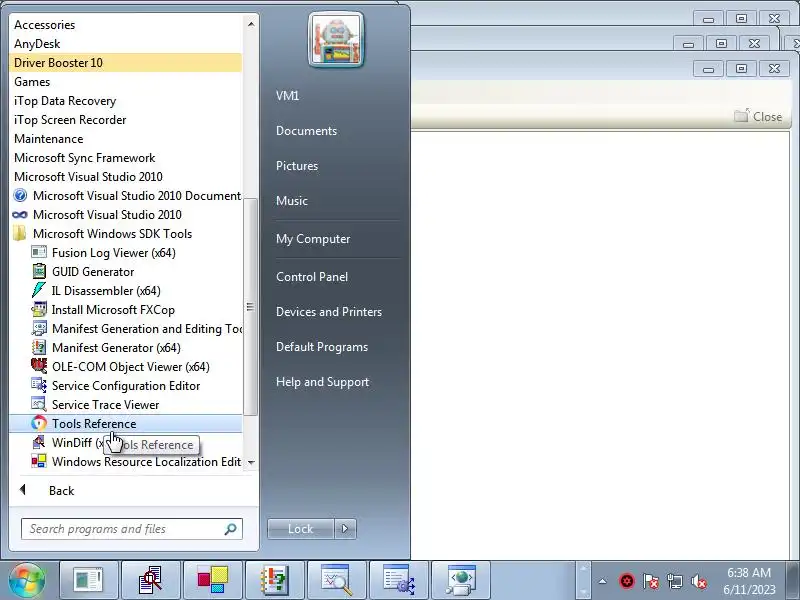
Task: Switch to Service Configuration Editor taskbar button
Action: [398, 580]
